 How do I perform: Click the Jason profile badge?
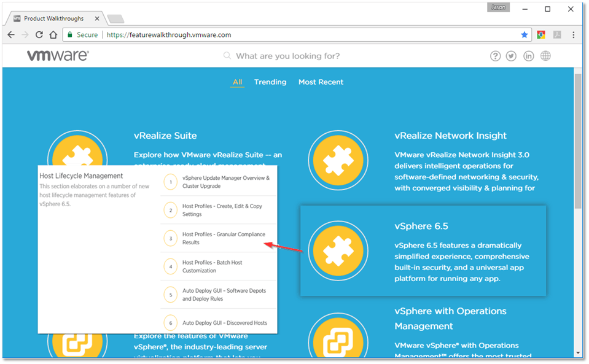[x=499, y=7]
